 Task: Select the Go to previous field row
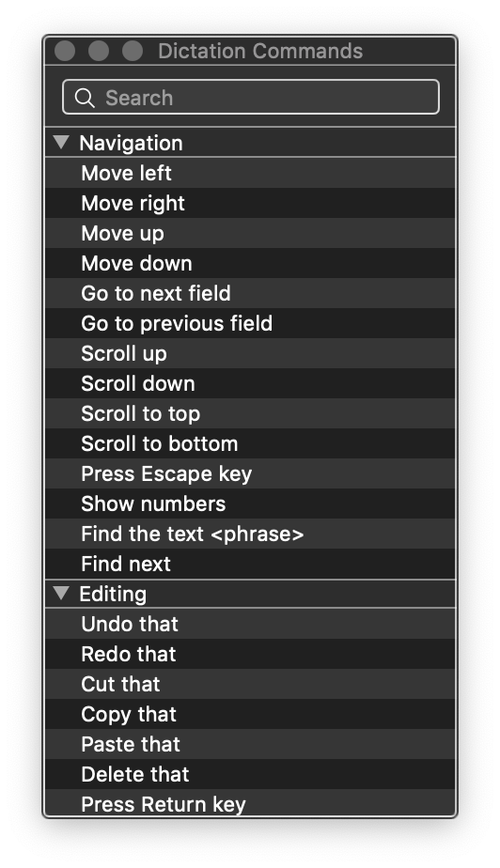(x=250, y=323)
